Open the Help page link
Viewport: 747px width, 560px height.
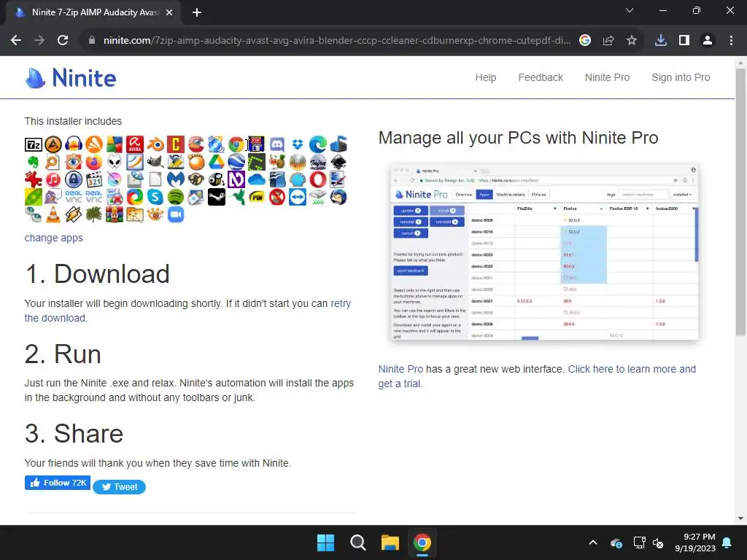click(485, 77)
